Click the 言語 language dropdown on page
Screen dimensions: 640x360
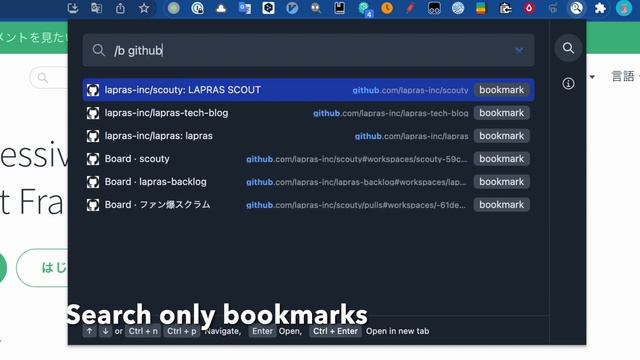(623, 76)
